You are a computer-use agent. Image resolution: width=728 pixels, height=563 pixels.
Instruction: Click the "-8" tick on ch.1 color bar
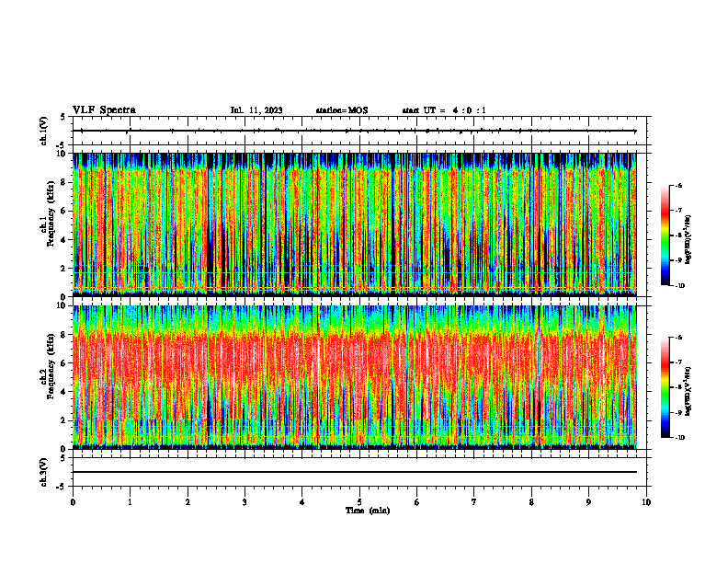pyautogui.click(x=678, y=236)
